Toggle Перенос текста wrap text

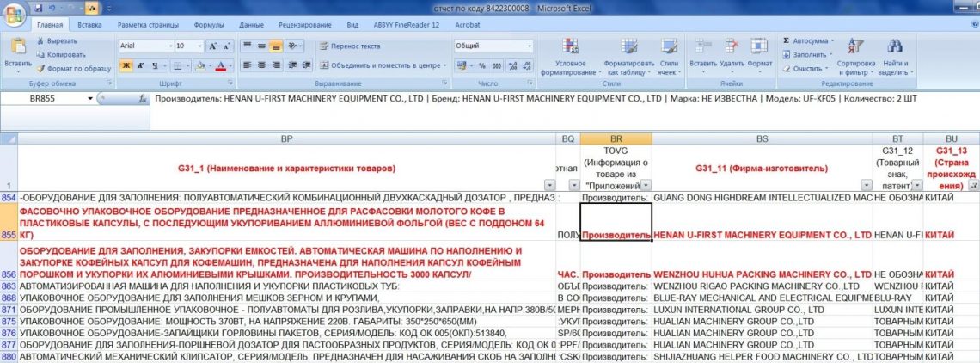349,46
